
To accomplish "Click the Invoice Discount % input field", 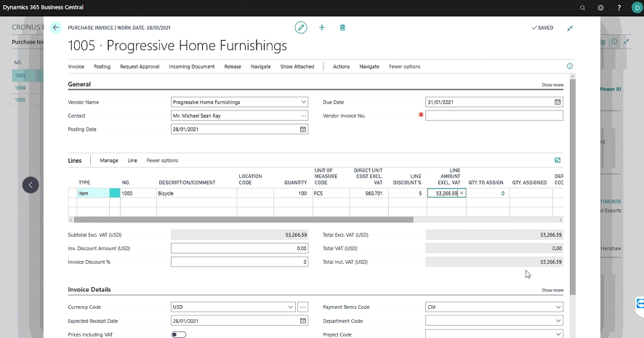I will (239, 262).
